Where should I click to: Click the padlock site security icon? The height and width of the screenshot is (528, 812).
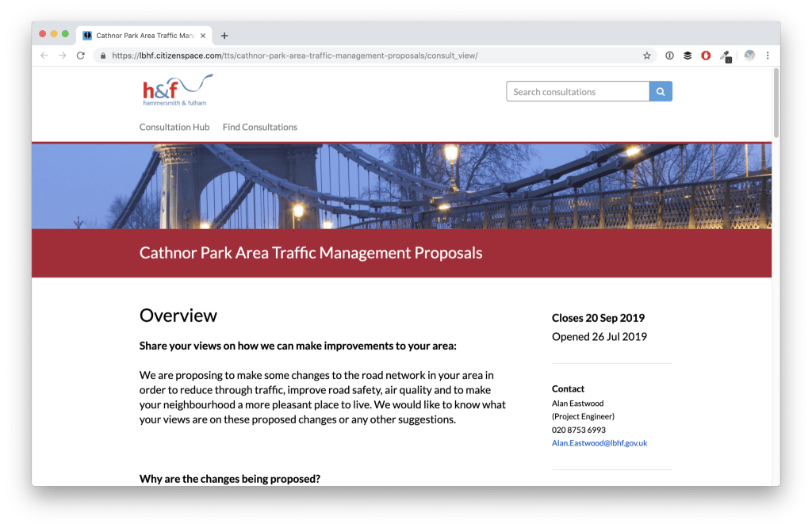pos(103,55)
